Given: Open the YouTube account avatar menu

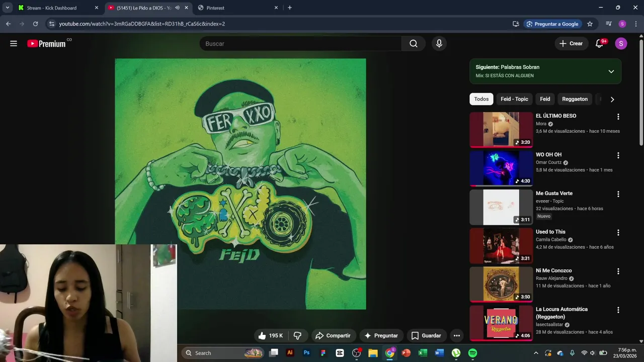Looking at the screenshot, I should 621,44.
